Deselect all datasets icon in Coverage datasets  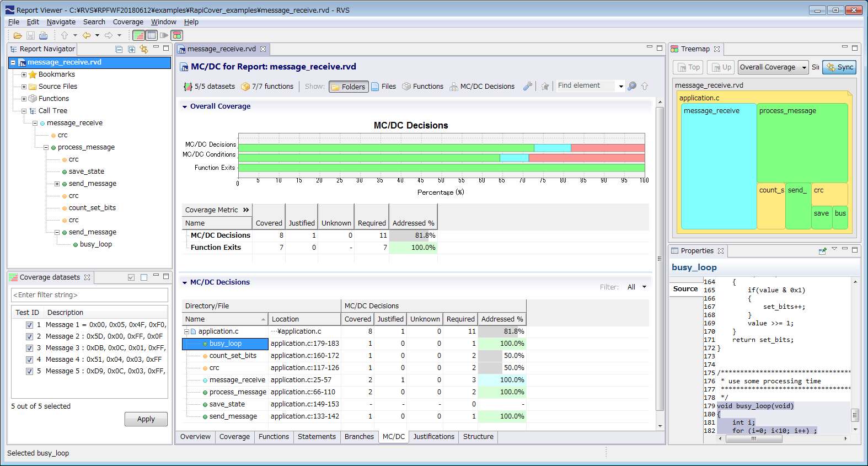[x=144, y=277]
